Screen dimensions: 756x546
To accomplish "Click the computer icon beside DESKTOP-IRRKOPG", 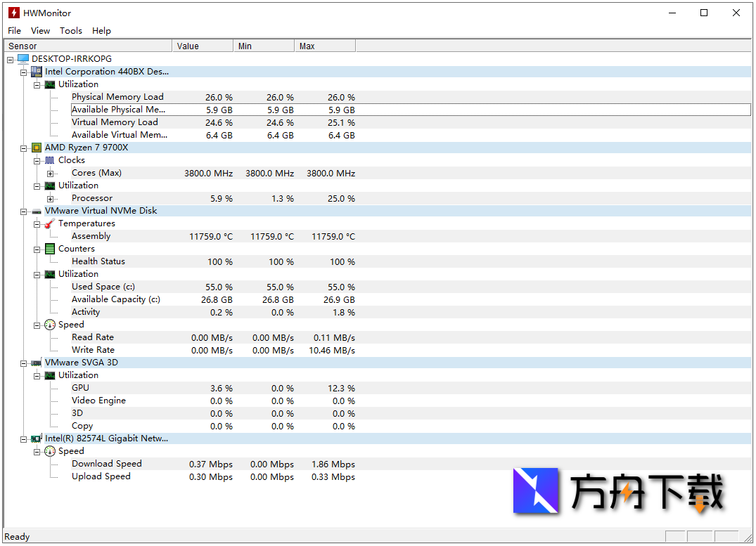I will pyautogui.click(x=23, y=59).
